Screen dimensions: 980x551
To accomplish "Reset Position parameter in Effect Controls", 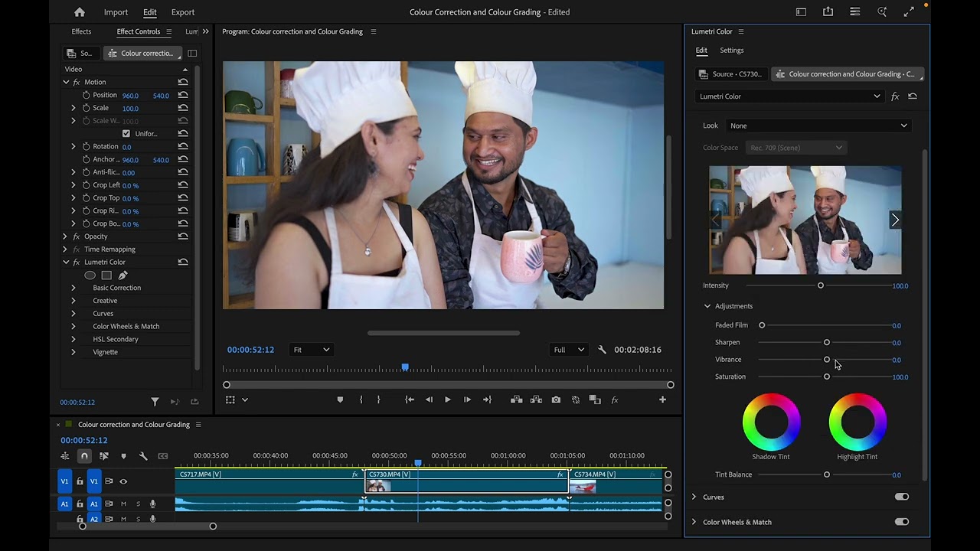I will 183,95.
